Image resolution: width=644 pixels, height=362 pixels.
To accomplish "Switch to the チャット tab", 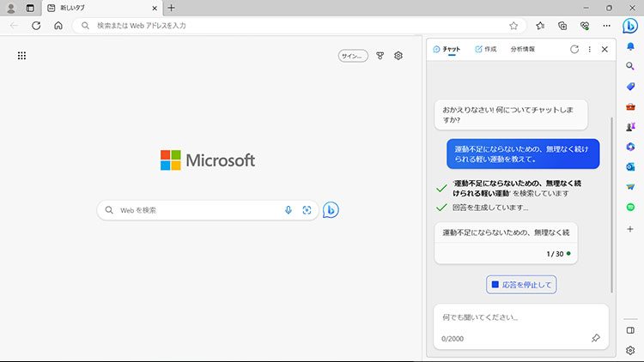I will click(x=447, y=49).
